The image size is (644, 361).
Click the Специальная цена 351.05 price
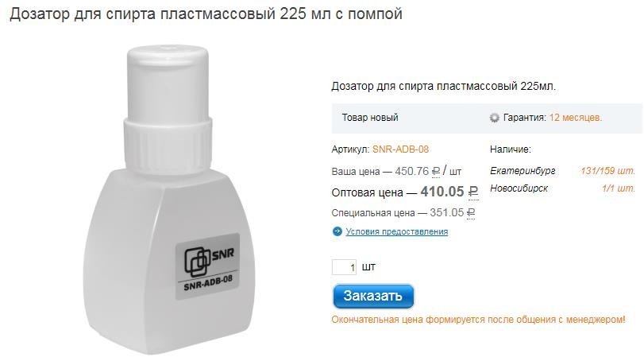coord(403,213)
